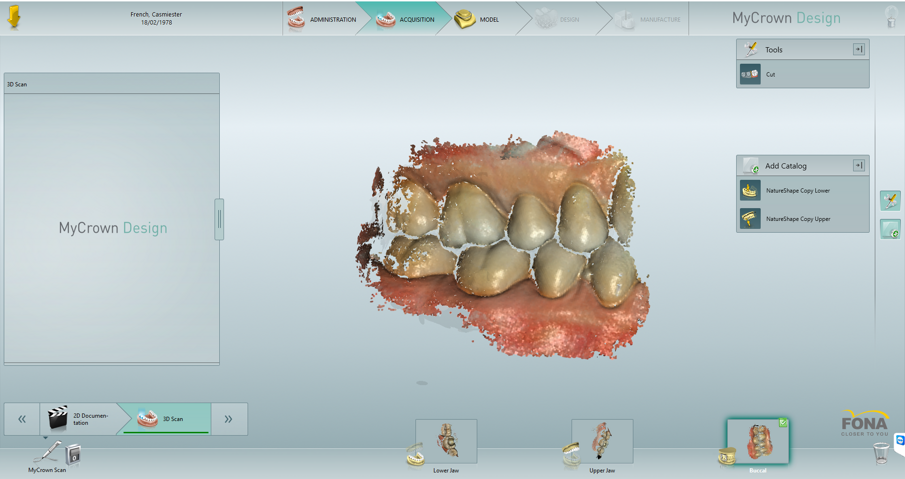
Task: Select the Upper Jaw scan thumbnail
Action: 602,441
